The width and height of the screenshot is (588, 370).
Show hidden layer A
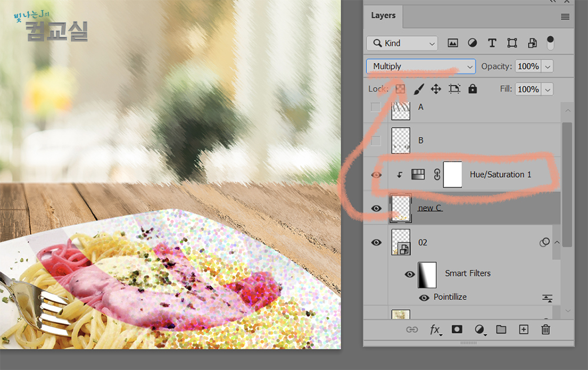point(375,107)
